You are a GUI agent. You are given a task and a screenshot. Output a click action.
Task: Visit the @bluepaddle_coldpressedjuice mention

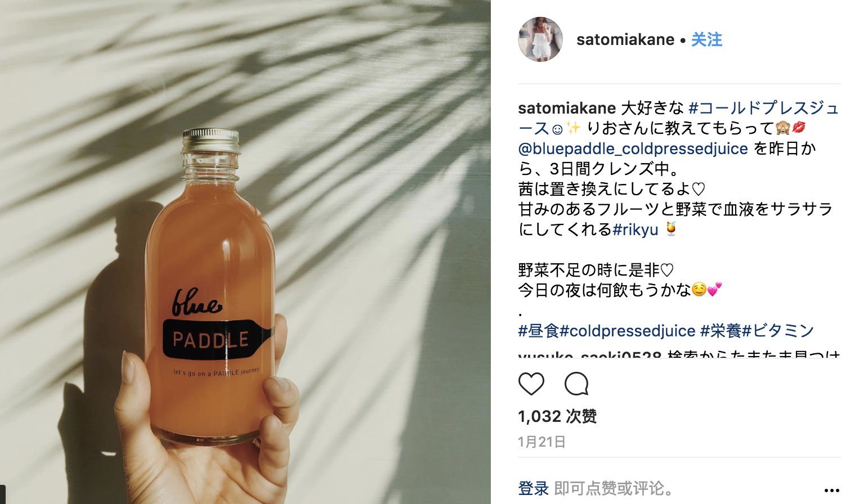[x=633, y=148]
